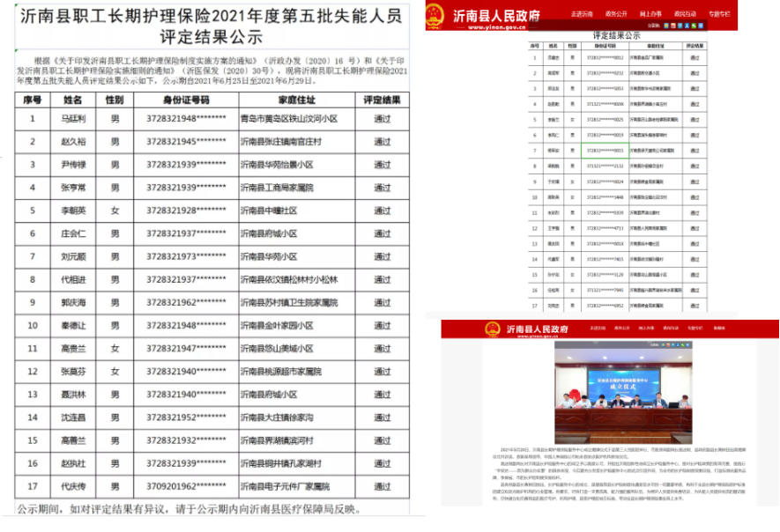780x532 pixels.
Task: Select the name cell 马廷利
Action: (x=73, y=119)
